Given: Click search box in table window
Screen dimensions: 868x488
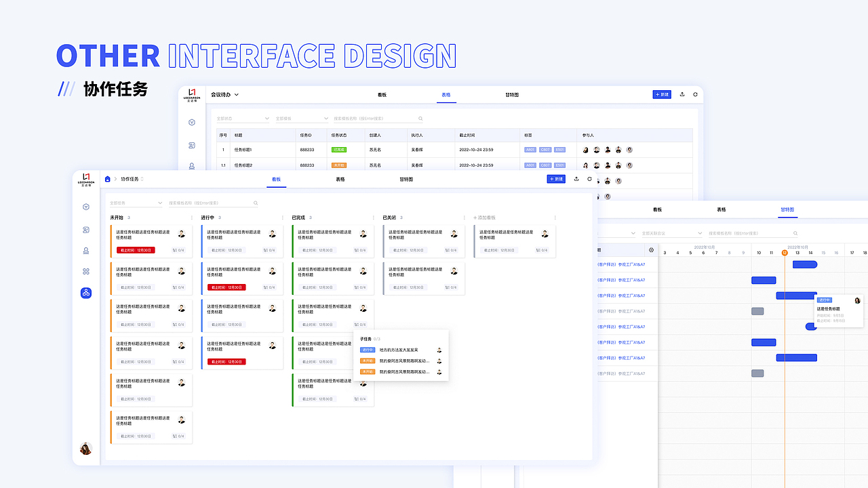Looking at the screenshot, I should coord(378,119).
